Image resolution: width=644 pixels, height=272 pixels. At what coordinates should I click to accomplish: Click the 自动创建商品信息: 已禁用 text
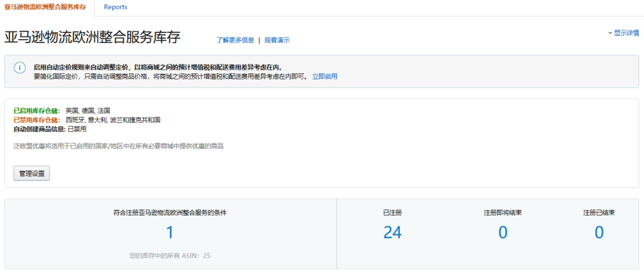tap(50, 129)
